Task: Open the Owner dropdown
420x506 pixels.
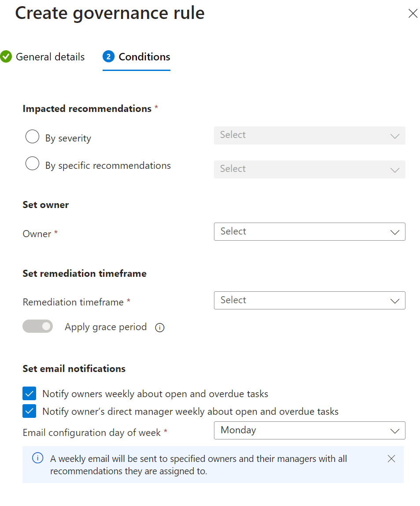Action: point(309,232)
